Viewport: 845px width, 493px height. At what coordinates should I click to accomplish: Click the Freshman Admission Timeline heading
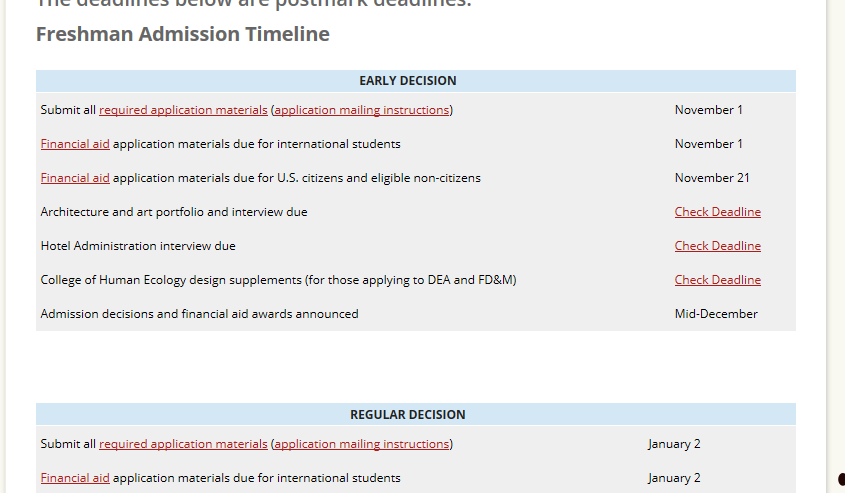[183, 34]
